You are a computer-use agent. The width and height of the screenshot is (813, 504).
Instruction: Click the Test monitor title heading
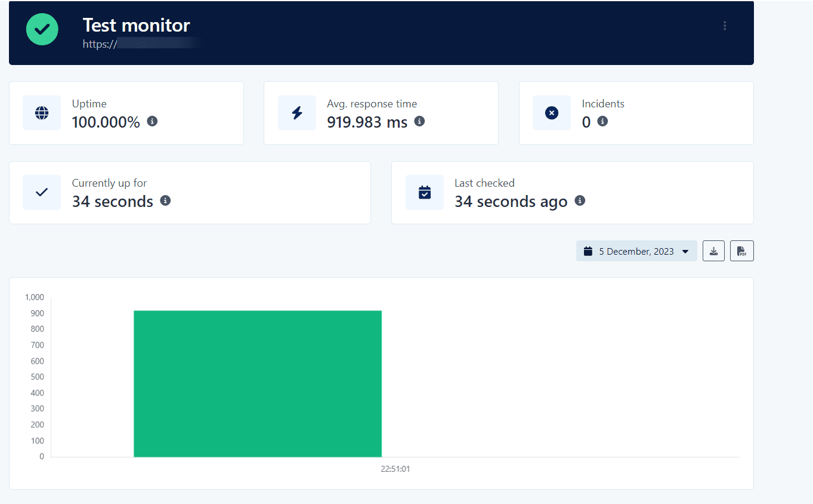tap(136, 25)
